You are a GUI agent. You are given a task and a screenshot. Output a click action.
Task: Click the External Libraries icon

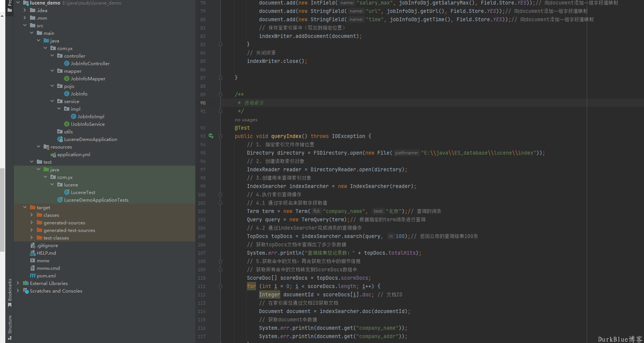26,283
